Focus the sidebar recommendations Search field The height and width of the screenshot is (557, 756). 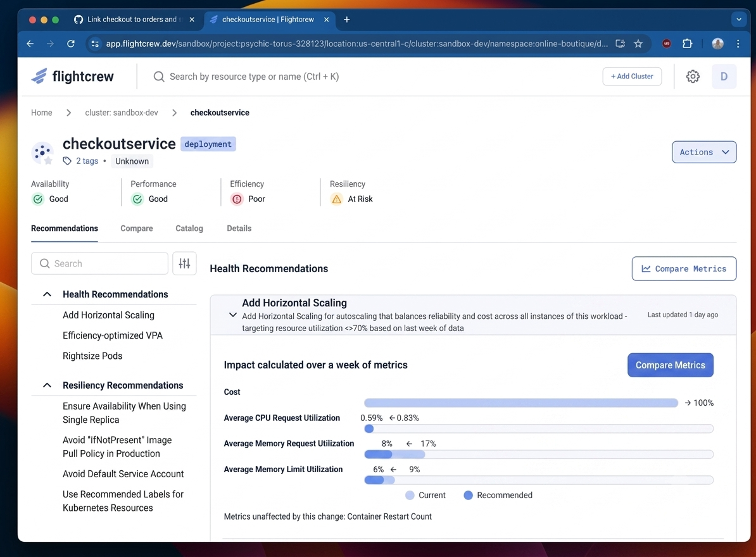pos(99,263)
